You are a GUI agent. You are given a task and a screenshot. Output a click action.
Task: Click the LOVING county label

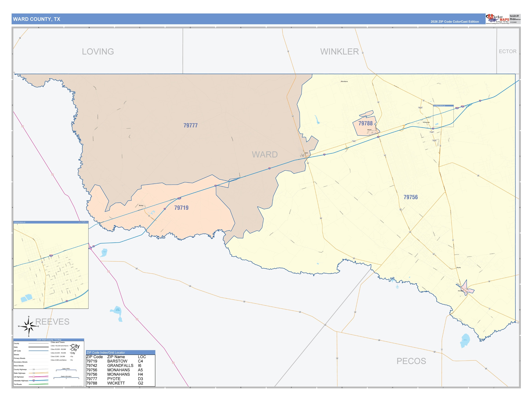tap(98, 51)
